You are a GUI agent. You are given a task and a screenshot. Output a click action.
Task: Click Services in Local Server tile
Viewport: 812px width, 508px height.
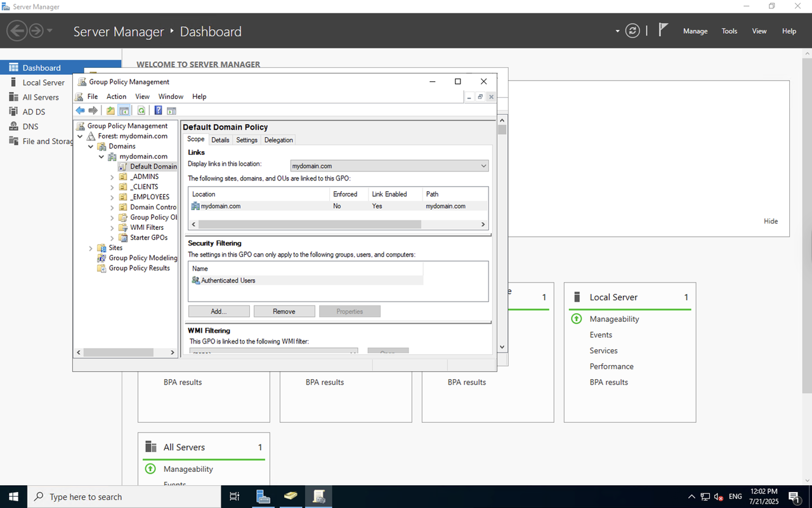(x=603, y=351)
